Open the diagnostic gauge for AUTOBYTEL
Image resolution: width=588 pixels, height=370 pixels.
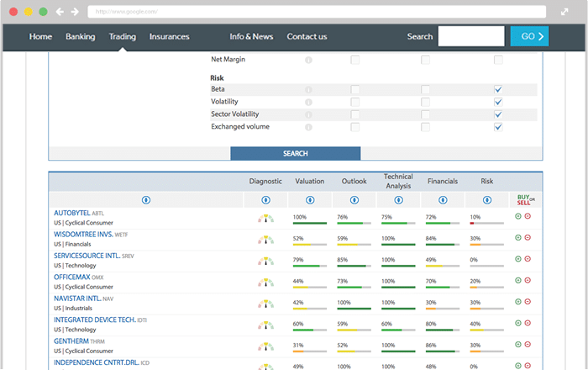266,219
